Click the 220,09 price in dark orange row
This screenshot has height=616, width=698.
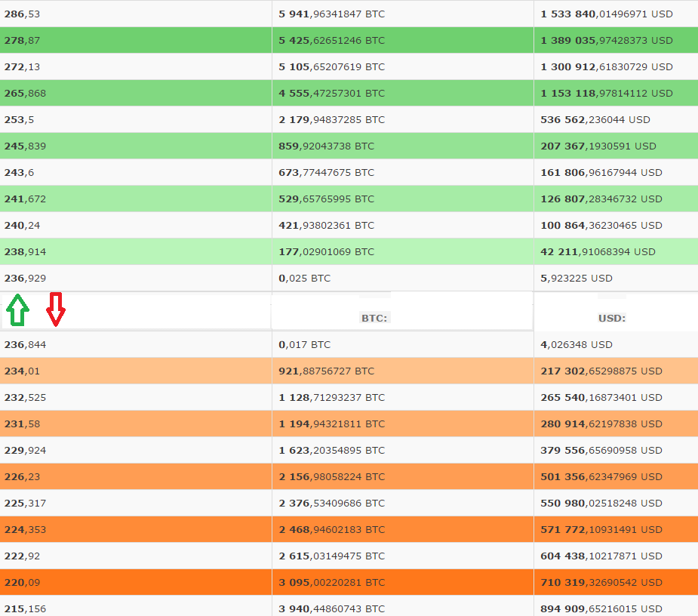click(22, 582)
